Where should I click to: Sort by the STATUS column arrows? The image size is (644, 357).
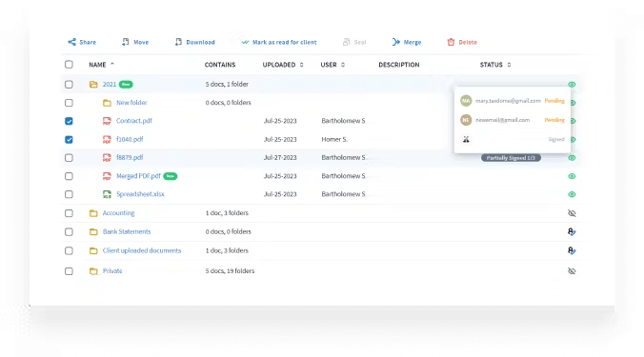pos(509,65)
